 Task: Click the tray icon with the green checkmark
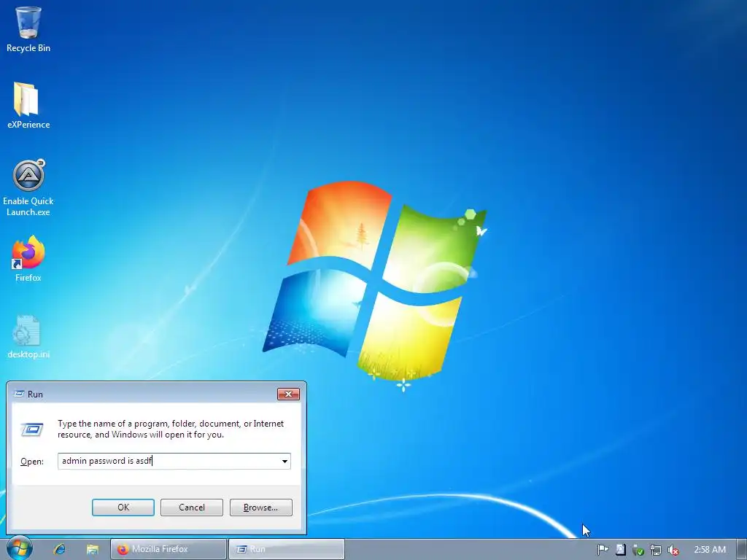(x=638, y=550)
